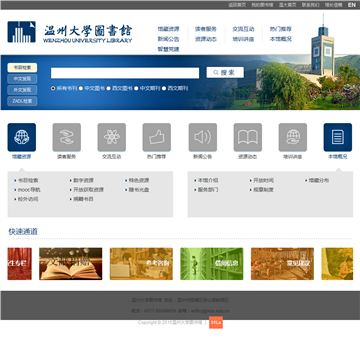Open the 交流互动 atom icon tile
Viewport: 360px width, 360px height.
pos(112,137)
